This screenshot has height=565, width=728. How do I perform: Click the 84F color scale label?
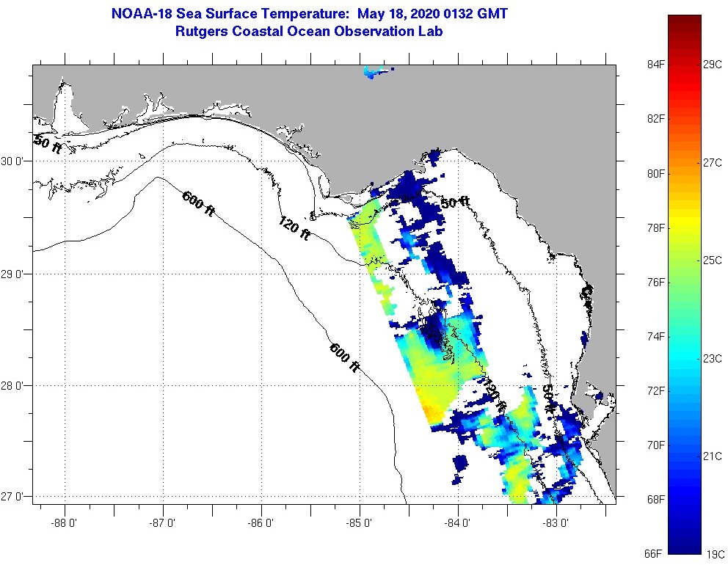coord(655,65)
